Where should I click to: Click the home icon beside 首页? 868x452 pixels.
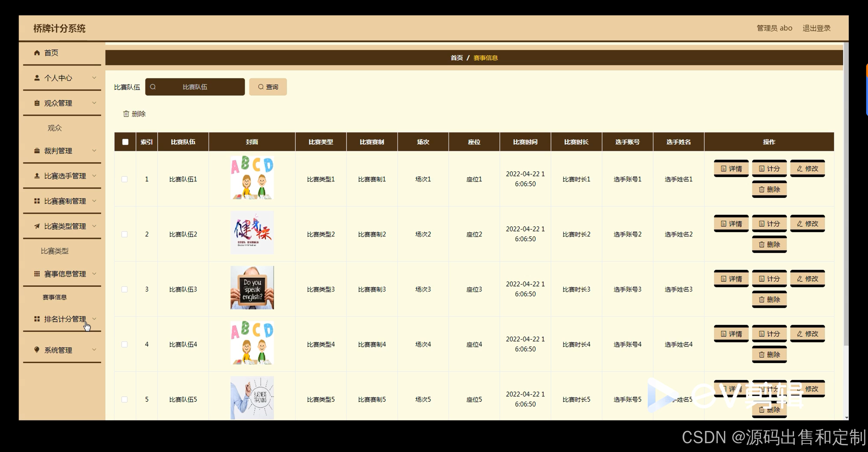click(37, 53)
